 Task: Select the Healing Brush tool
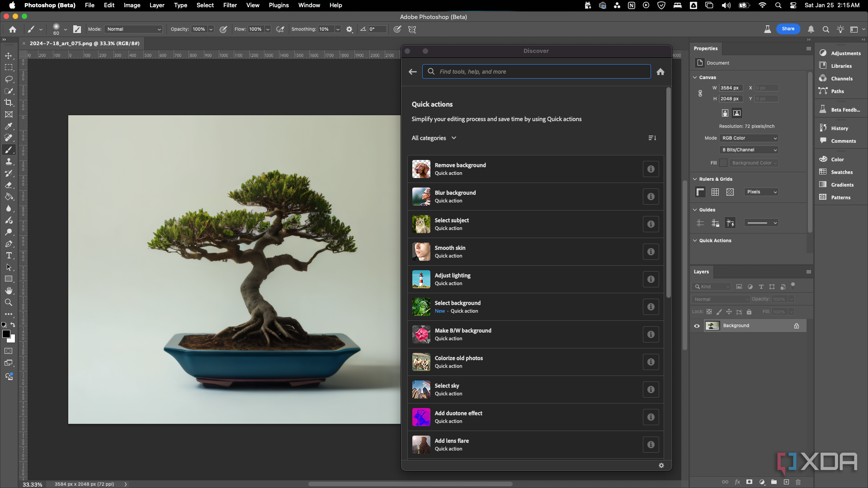(9, 138)
